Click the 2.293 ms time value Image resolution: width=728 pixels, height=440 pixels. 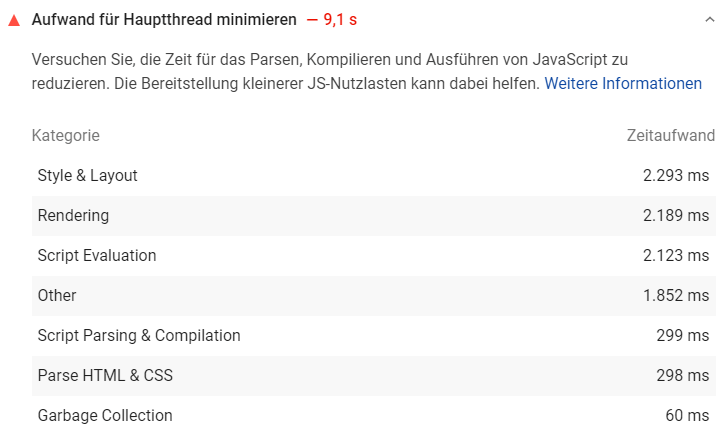point(676,175)
